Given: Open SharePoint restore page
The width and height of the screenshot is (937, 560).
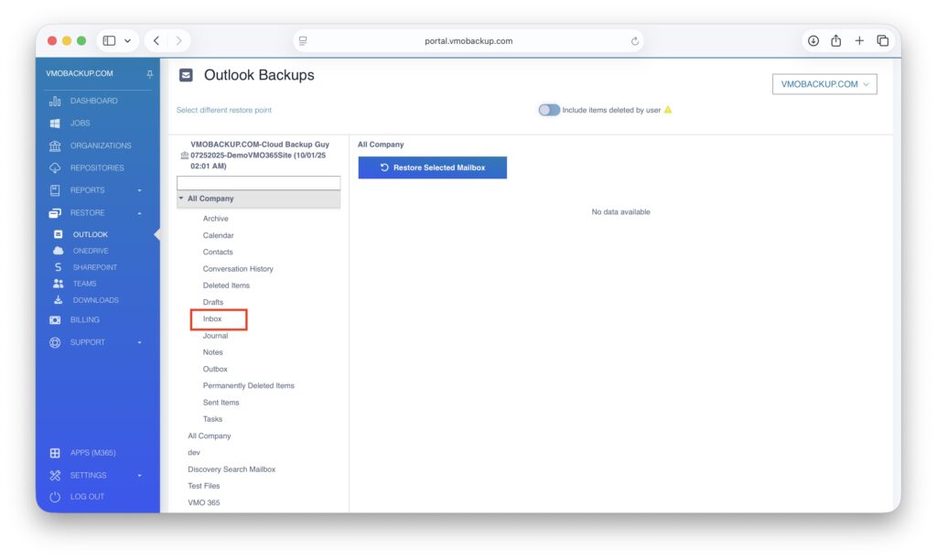Looking at the screenshot, I should 94,267.
